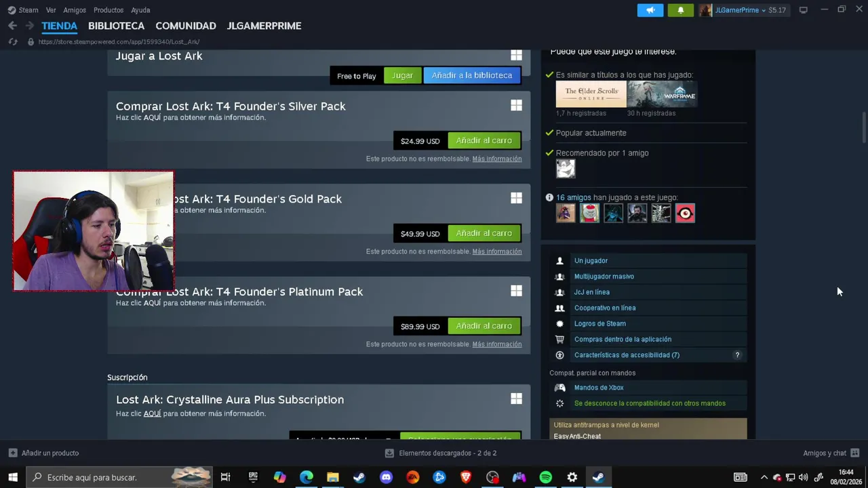868x488 pixels.
Task: Open Multijugador masivo category link
Action: point(604,277)
